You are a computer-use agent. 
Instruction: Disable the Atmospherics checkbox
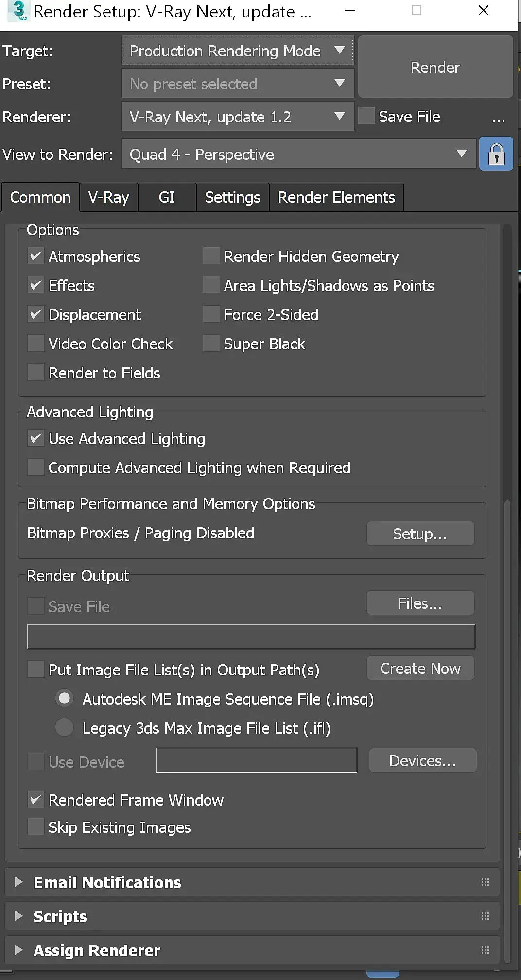pyautogui.click(x=36, y=256)
